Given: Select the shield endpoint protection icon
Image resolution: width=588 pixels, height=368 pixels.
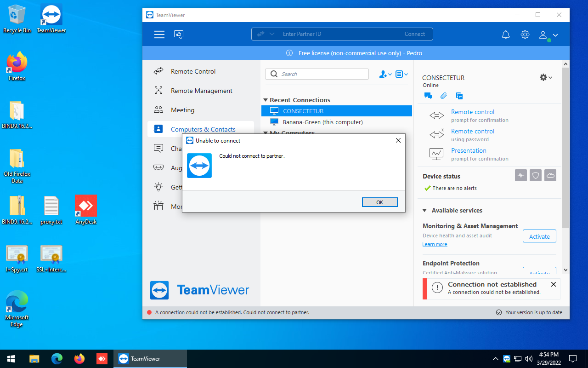Looking at the screenshot, I should pos(535,175).
